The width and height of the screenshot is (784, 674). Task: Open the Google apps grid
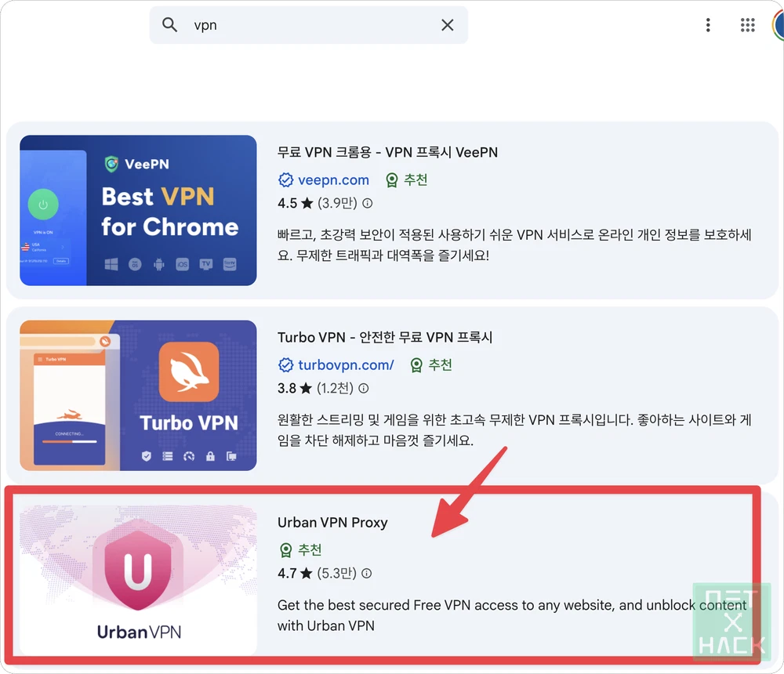point(747,25)
